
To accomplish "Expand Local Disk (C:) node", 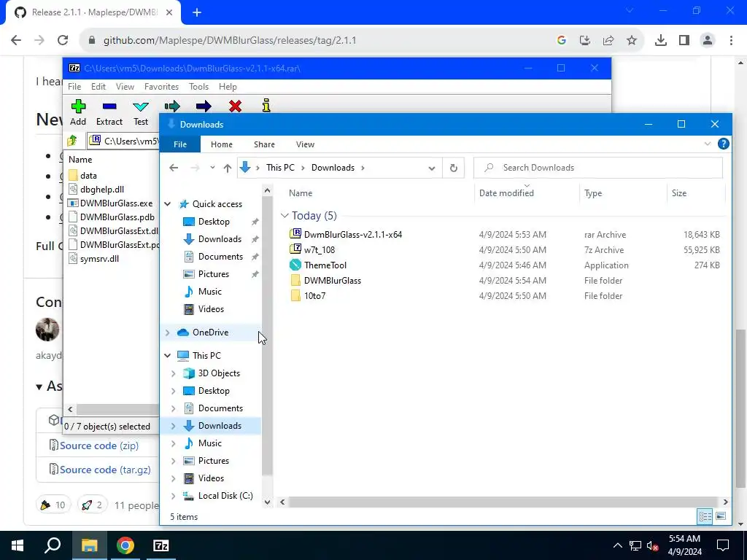I will click(174, 496).
